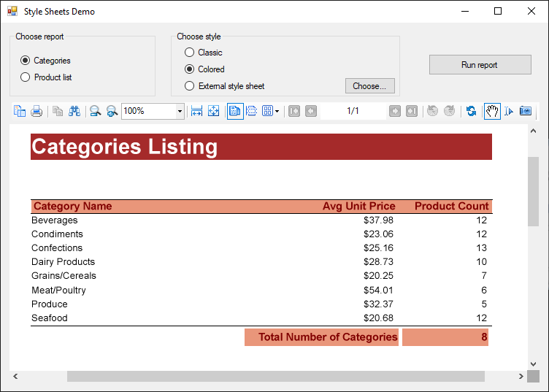Fit the whole page in view

point(214,111)
